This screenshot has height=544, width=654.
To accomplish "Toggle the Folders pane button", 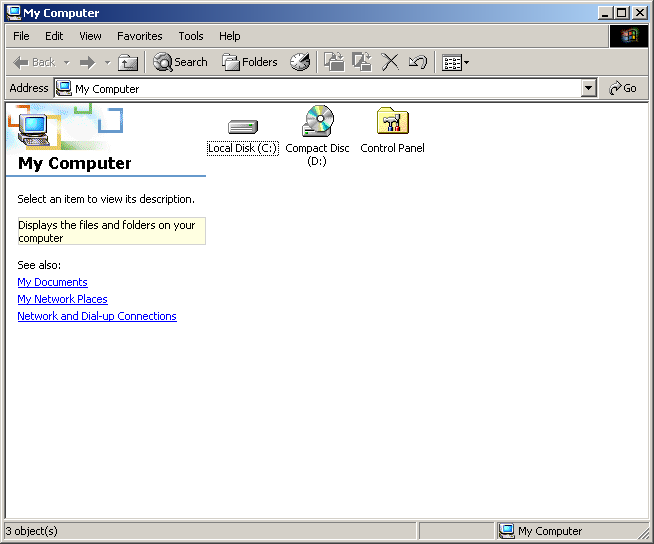I will coord(250,62).
